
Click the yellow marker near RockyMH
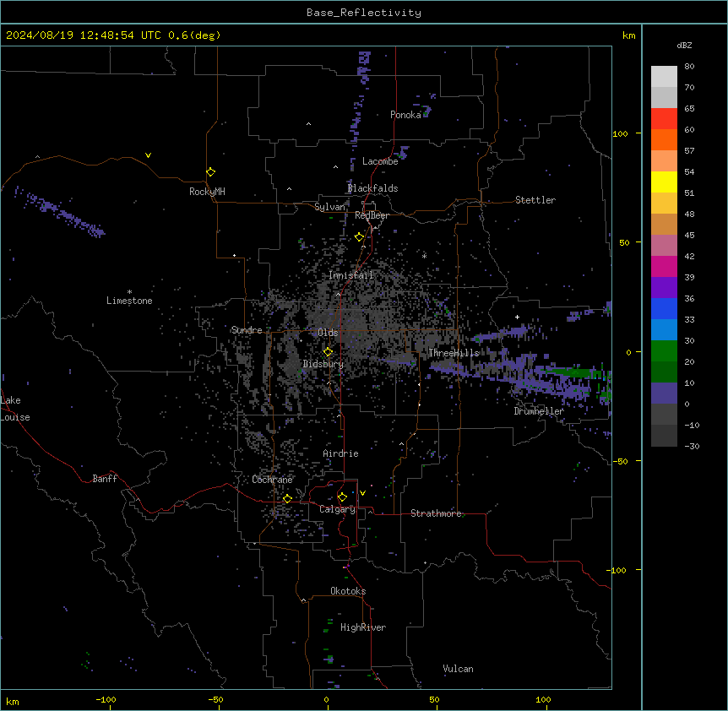[210, 172]
